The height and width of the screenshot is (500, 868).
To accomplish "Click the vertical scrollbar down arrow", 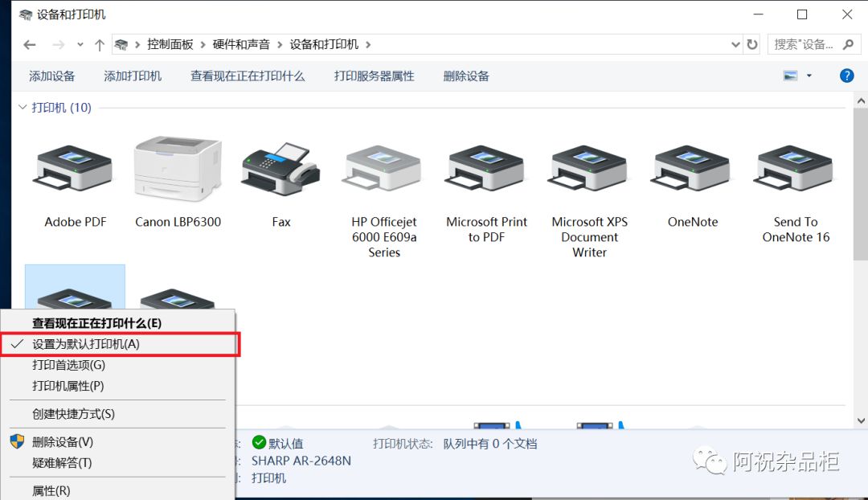I will pos(861,420).
